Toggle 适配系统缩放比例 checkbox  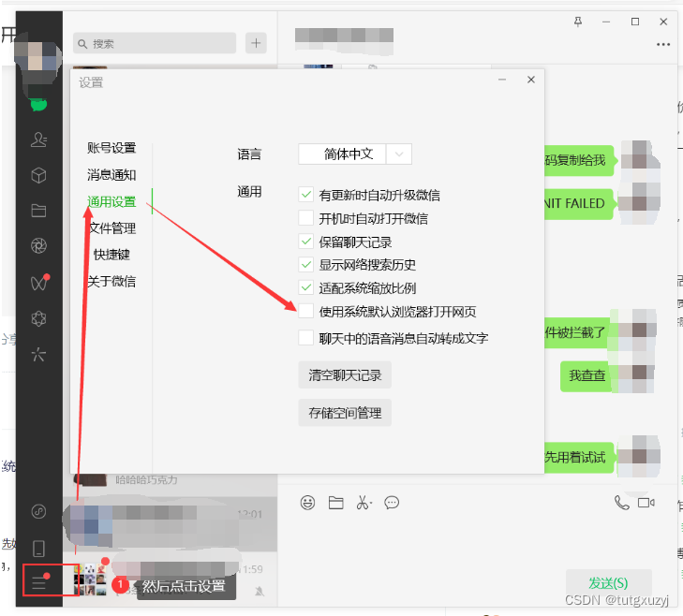[306, 287]
